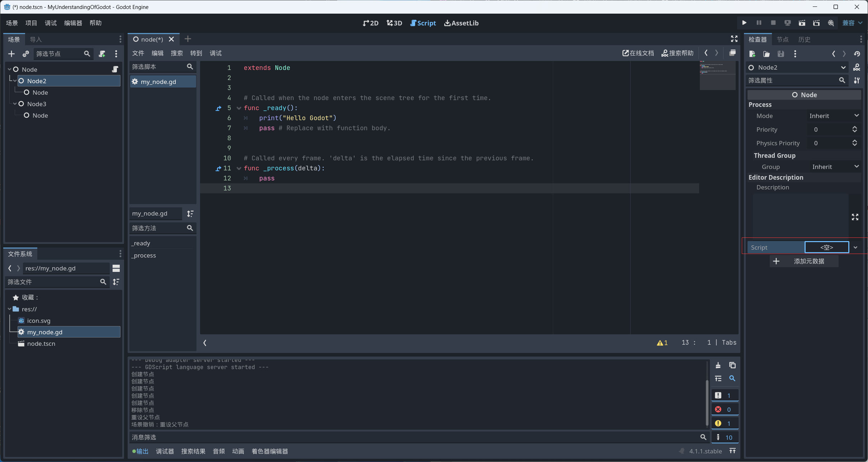The height and width of the screenshot is (462, 868).
Task: Toggle warning messages filter showing 1
Action: click(725, 423)
